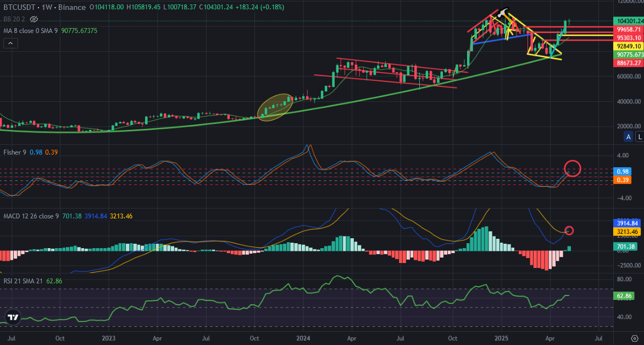The height and width of the screenshot is (345, 644).
Task: Collapse the indicator legend with chevron
Action: [10, 43]
